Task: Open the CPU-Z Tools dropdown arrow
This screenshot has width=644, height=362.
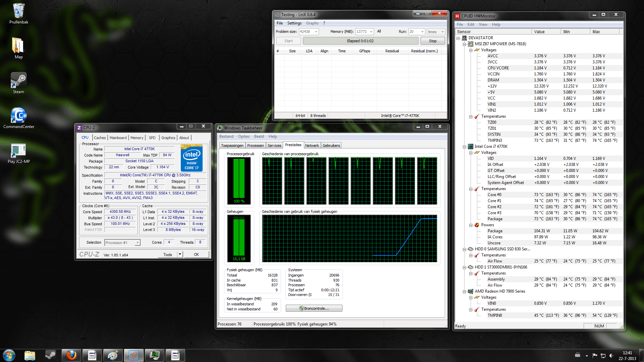Action: click(x=180, y=254)
